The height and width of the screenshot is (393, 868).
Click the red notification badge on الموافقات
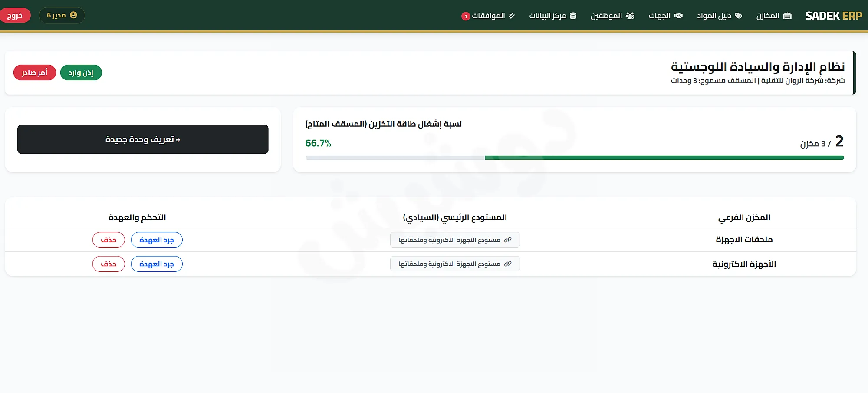(466, 16)
